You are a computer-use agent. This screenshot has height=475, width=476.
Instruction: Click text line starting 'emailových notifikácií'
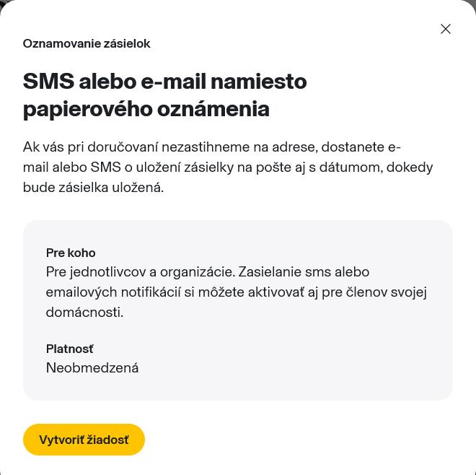(236, 292)
